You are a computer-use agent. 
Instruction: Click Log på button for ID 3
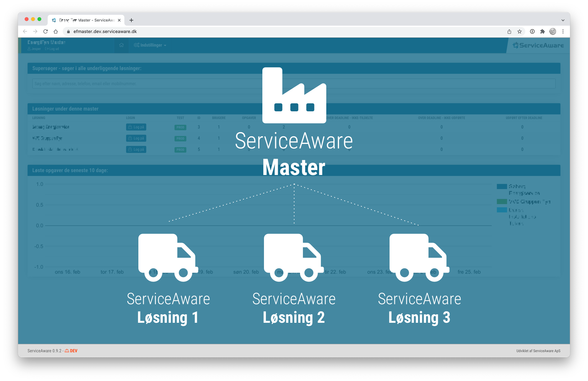coord(136,127)
